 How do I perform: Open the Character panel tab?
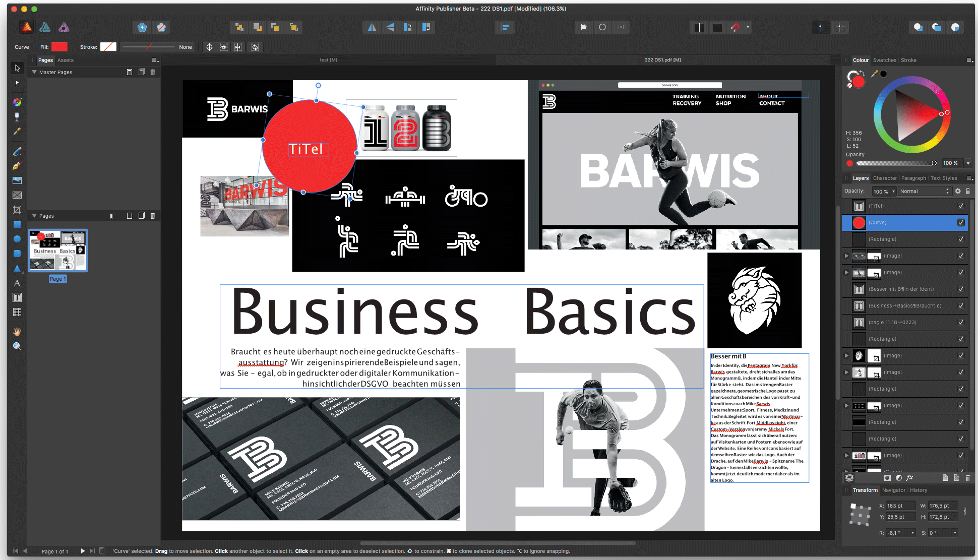click(x=885, y=178)
